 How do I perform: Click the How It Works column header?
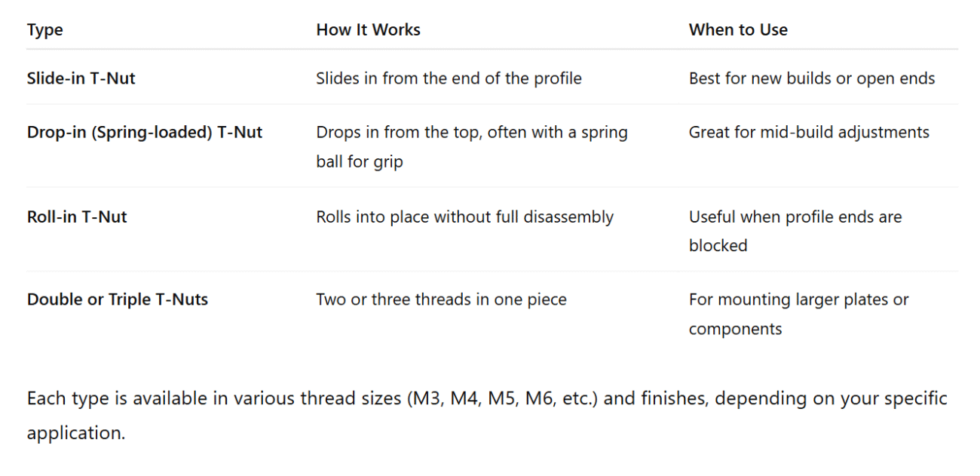coord(368,30)
